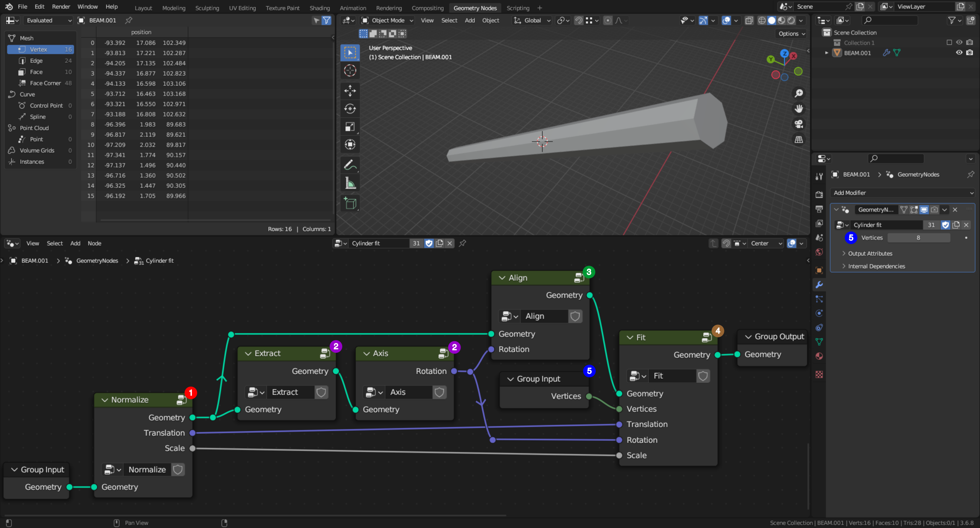Activate the Rotate tool
This screenshot has width=980, height=528.
[x=350, y=109]
